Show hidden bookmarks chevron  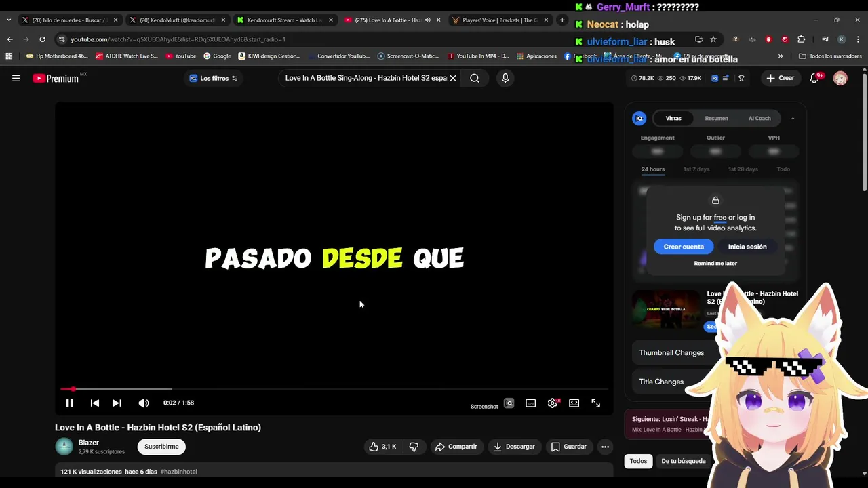(x=781, y=56)
